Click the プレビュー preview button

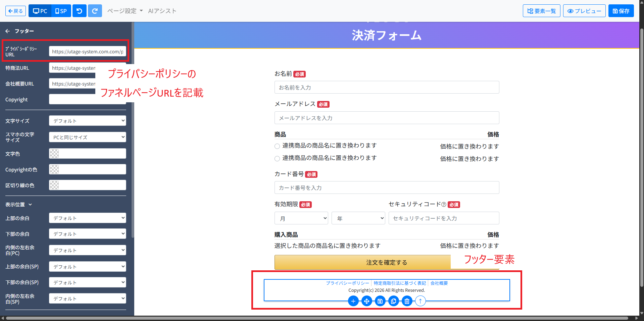coord(584,11)
